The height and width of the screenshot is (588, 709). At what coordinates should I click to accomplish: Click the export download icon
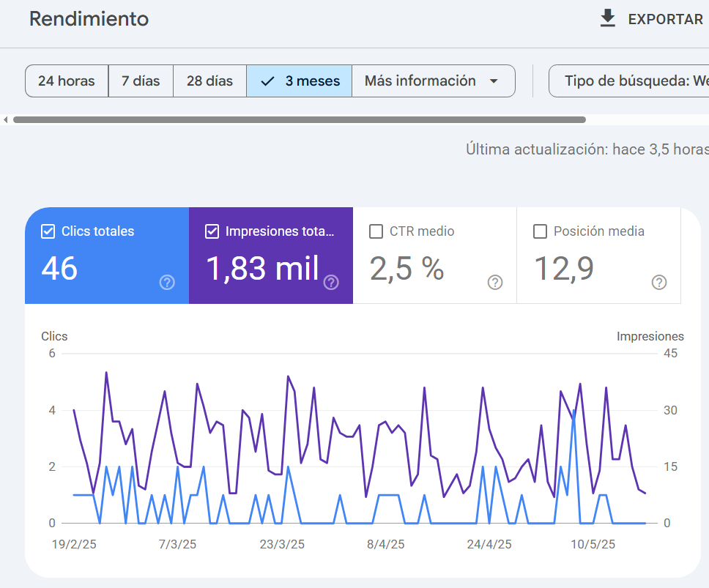tap(608, 18)
